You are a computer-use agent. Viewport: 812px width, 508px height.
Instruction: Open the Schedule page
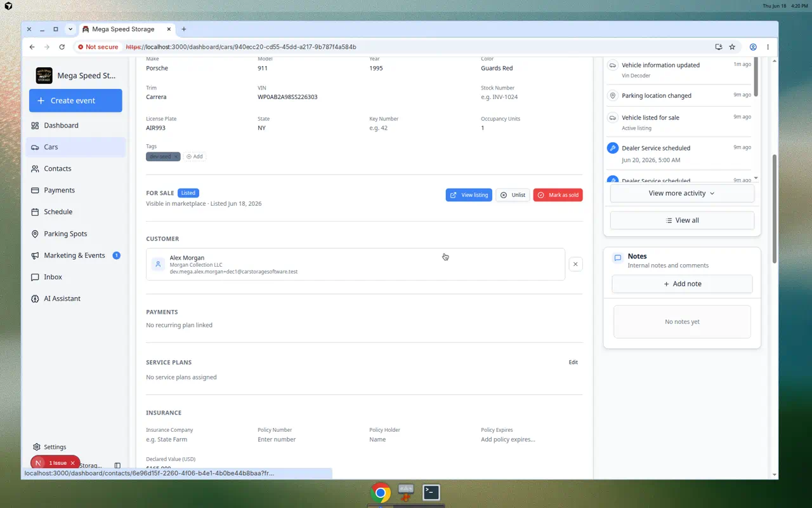coord(76,211)
